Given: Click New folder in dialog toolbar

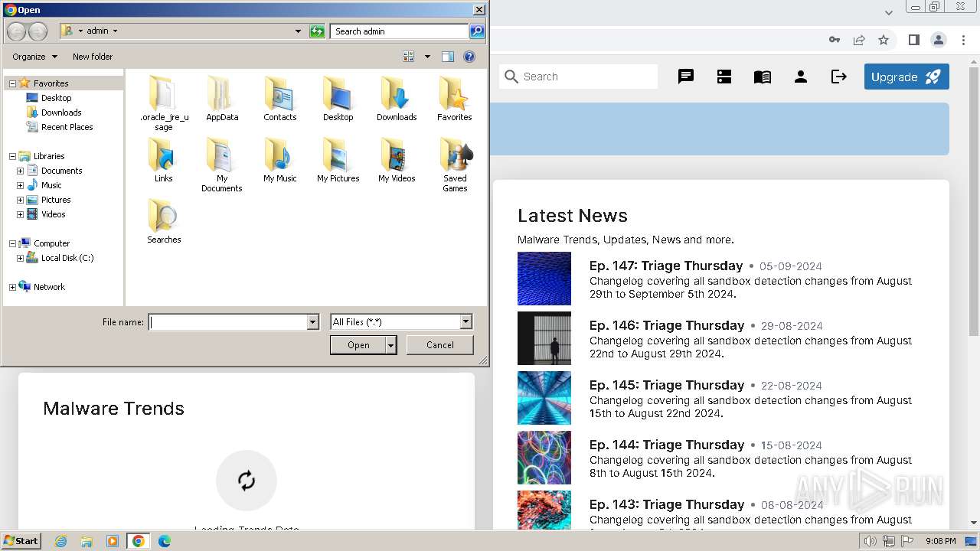Looking at the screenshot, I should click(x=93, y=57).
